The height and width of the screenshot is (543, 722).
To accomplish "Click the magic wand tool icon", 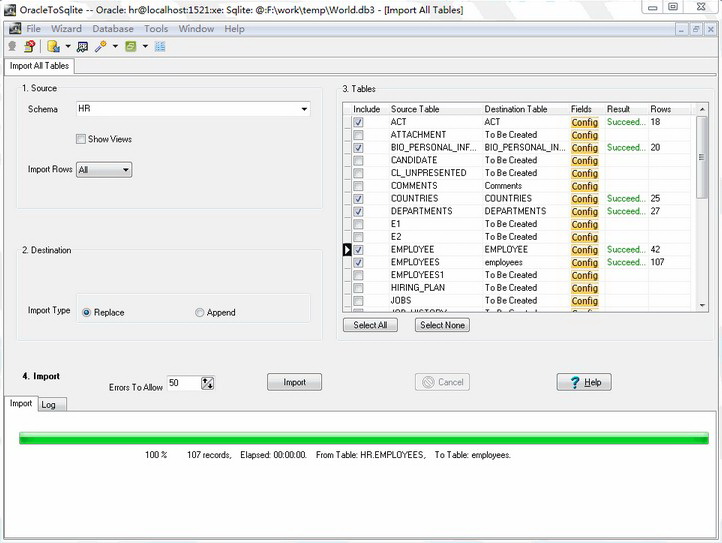I will click(x=100, y=46).
